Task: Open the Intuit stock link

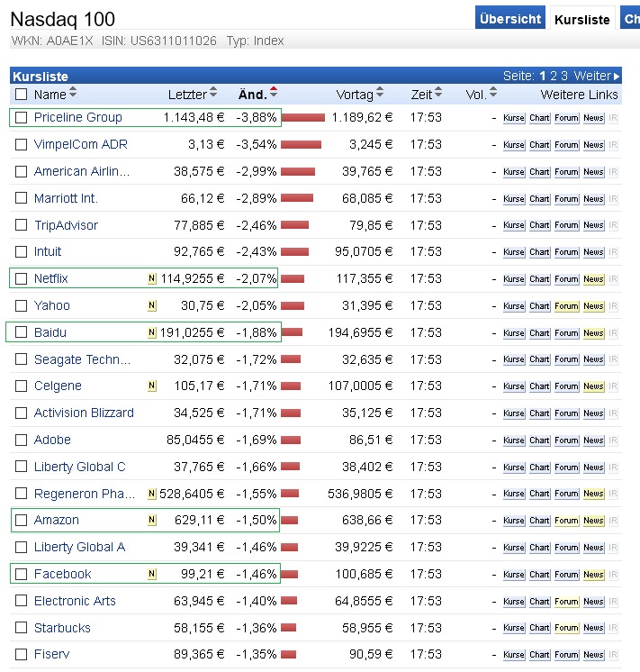Action: [x=48, y=252]
